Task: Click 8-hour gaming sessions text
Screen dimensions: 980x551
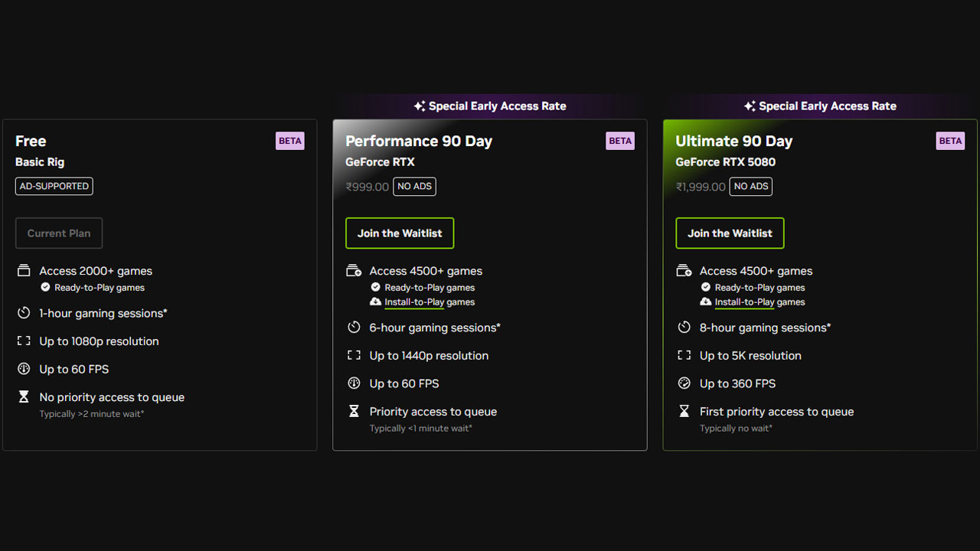Action: click(765, 328)
